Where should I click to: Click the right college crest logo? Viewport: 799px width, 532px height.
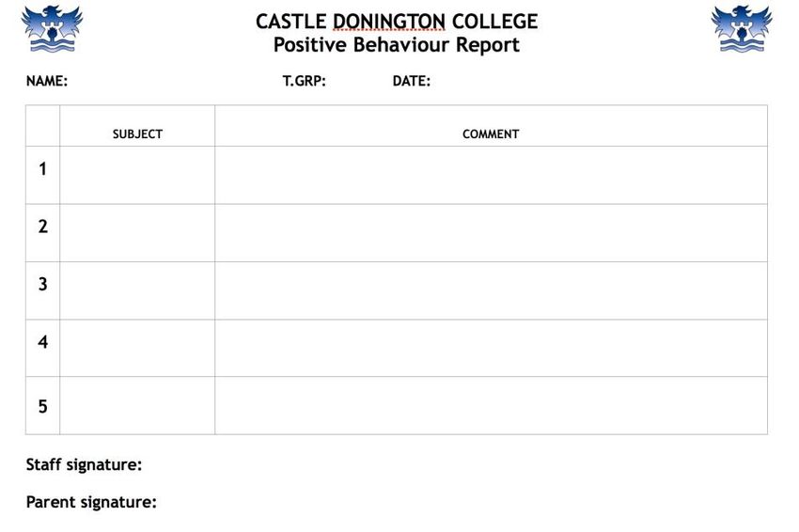[x=742, y=28]
